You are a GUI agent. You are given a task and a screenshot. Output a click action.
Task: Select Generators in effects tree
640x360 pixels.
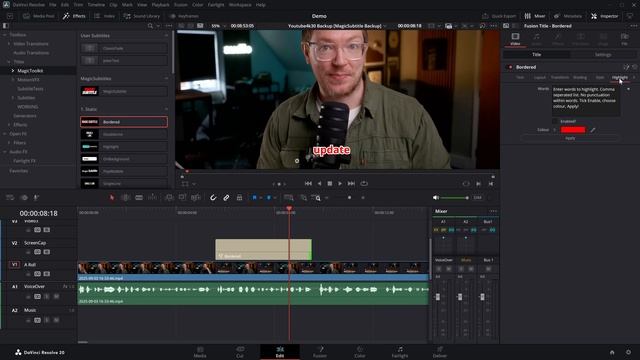point(25,116)
